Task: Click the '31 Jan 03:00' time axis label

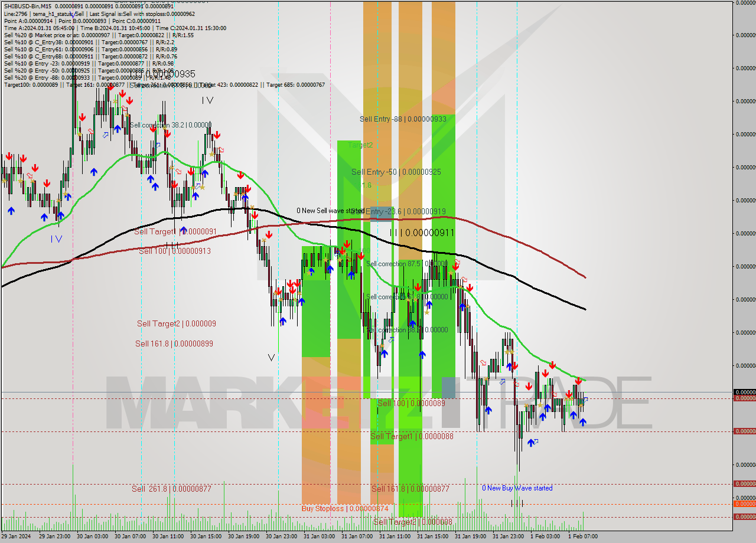Action: [x=319, y=537]
